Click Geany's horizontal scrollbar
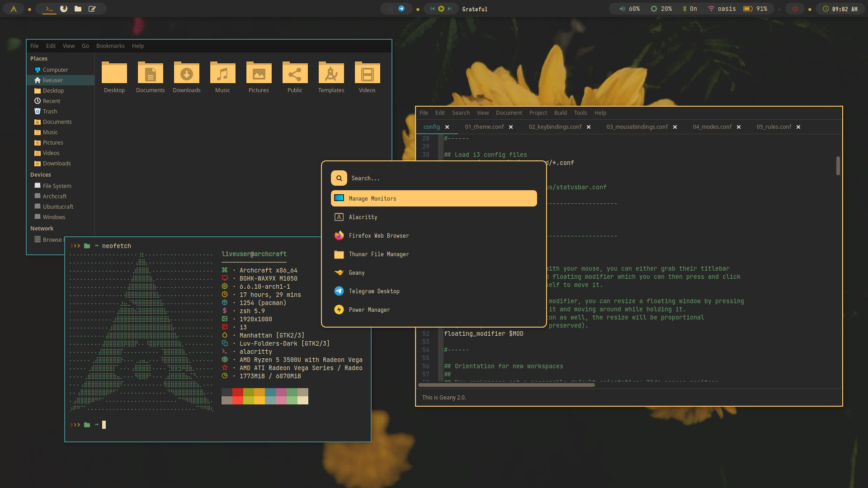868x488 pixels. pyautogui.click(x=506, y=385)
